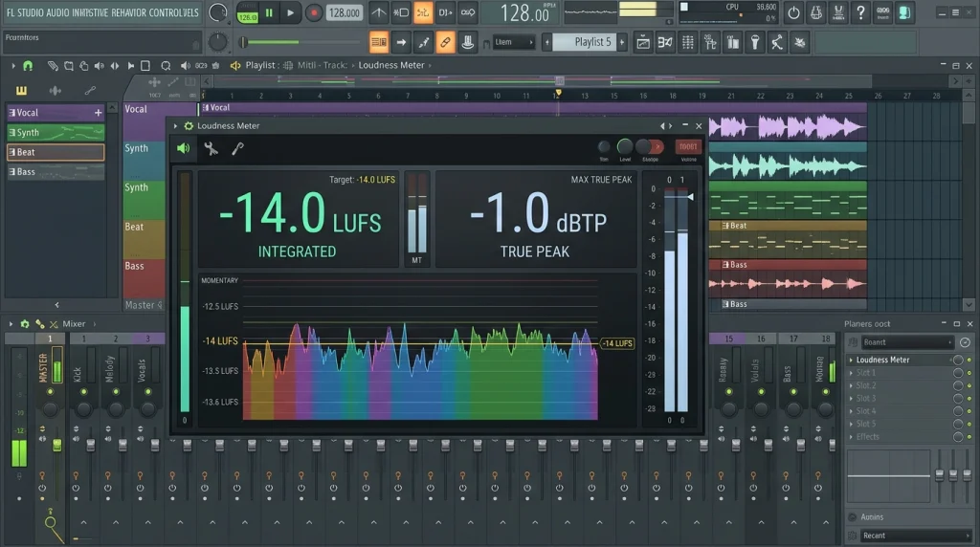Click the right arrow toolbar button

pyautogui.click(x=401, y=42)
